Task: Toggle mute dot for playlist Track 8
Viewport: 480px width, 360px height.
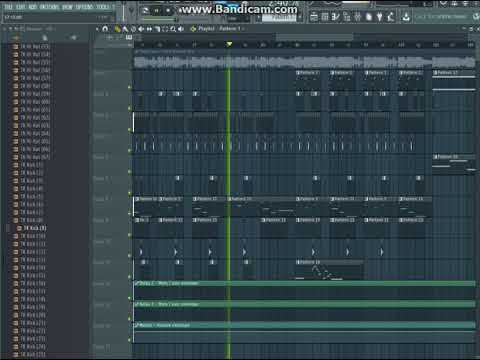Action: [x=129, y=235]
